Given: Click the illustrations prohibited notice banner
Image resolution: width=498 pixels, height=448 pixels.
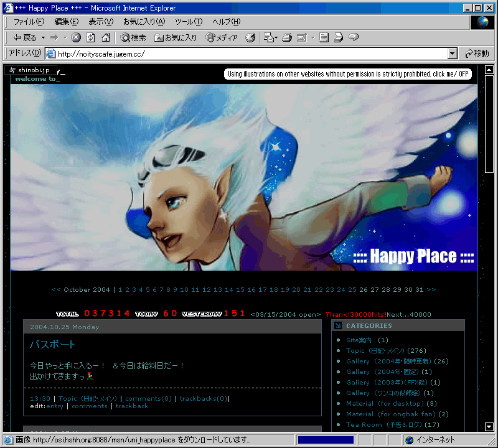Looking at the screenshot, I should pyautogui.click(x=348, y=74).
